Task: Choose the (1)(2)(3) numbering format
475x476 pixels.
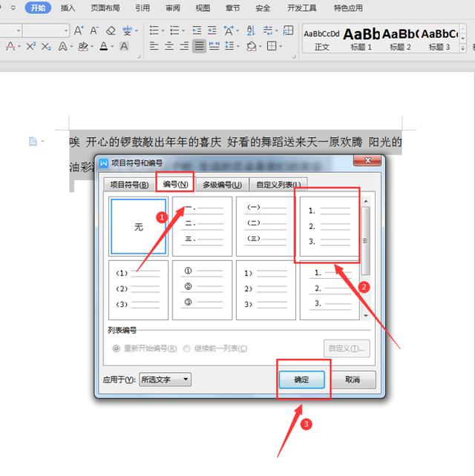Action: coord(138,290)
